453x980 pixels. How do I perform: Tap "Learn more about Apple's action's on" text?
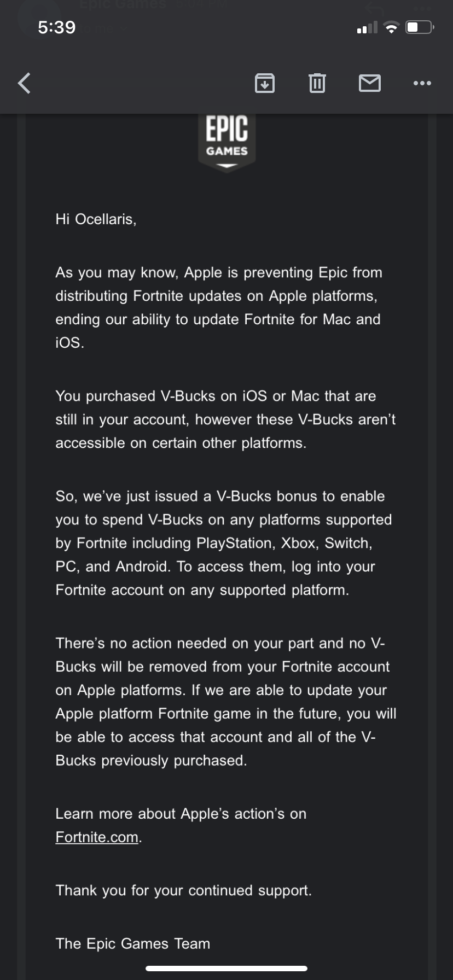[x=181, y=814]
